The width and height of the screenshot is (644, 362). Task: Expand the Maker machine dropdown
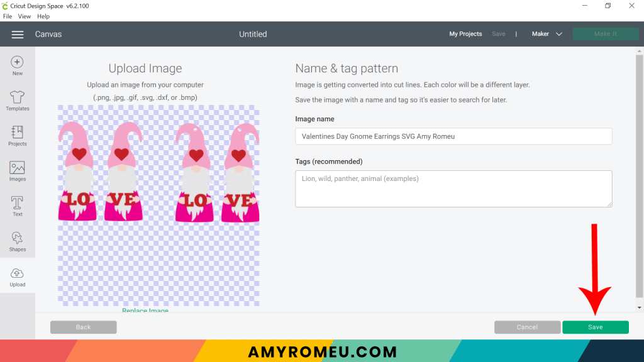547,34
